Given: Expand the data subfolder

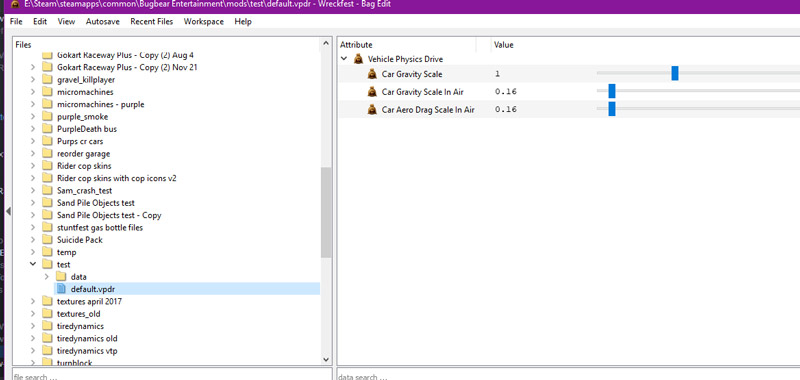Looking at the screenshot, I should click(46, 276).
